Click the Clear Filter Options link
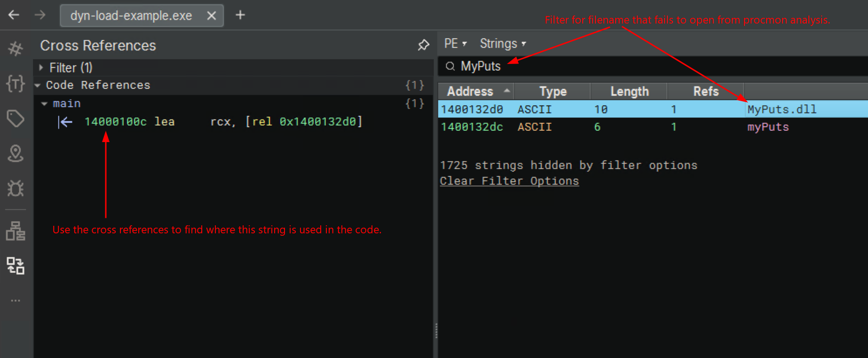Screen dimensions: 868x358 click(x=509, y=181)
